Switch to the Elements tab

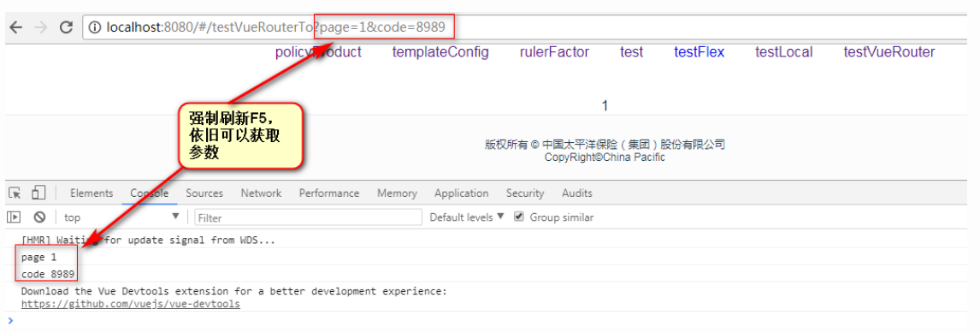[92, 193]
